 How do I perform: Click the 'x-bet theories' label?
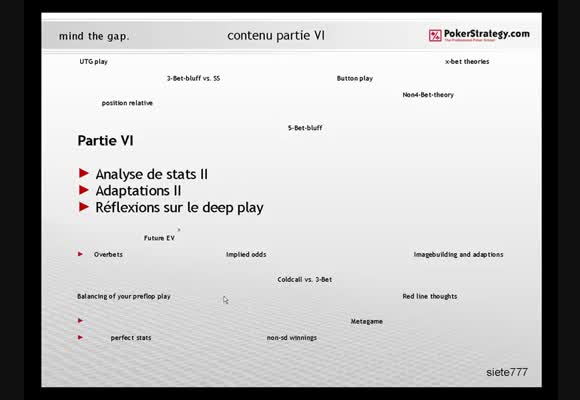click(x=467, y=61)
